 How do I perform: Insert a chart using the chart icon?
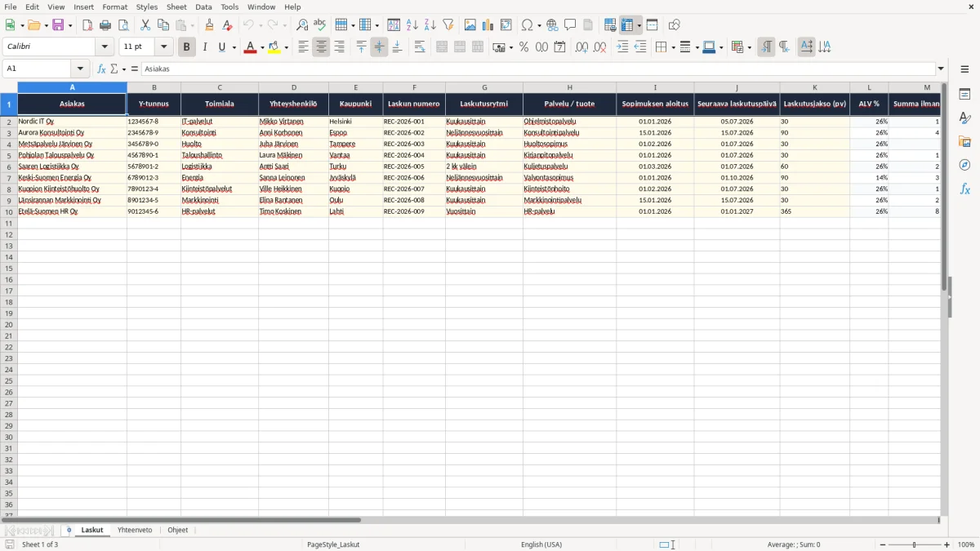(x=488, y=25)
